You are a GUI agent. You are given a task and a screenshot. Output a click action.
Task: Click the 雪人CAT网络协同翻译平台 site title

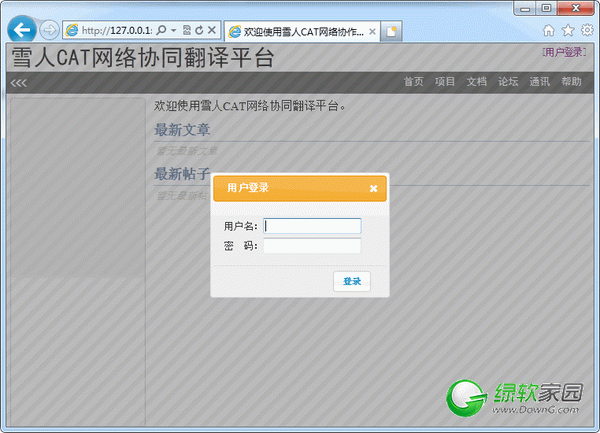(143, 58)
